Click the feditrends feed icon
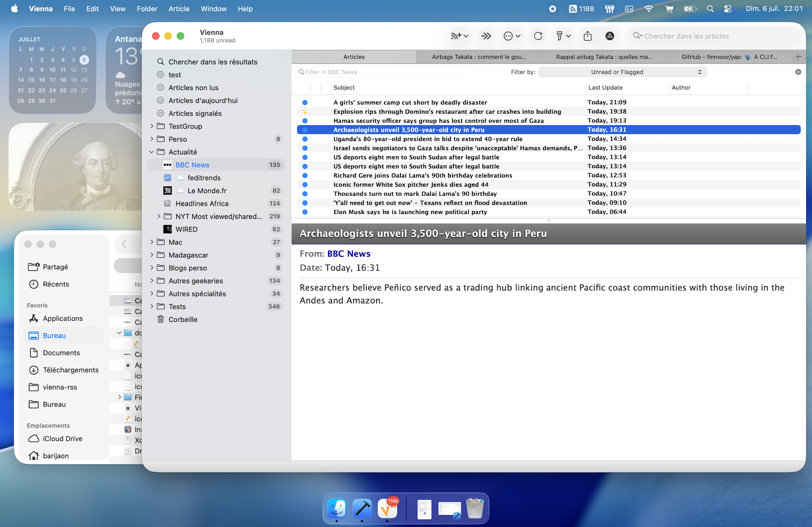This screenshot has width=812, height=527. coord(167,178)
